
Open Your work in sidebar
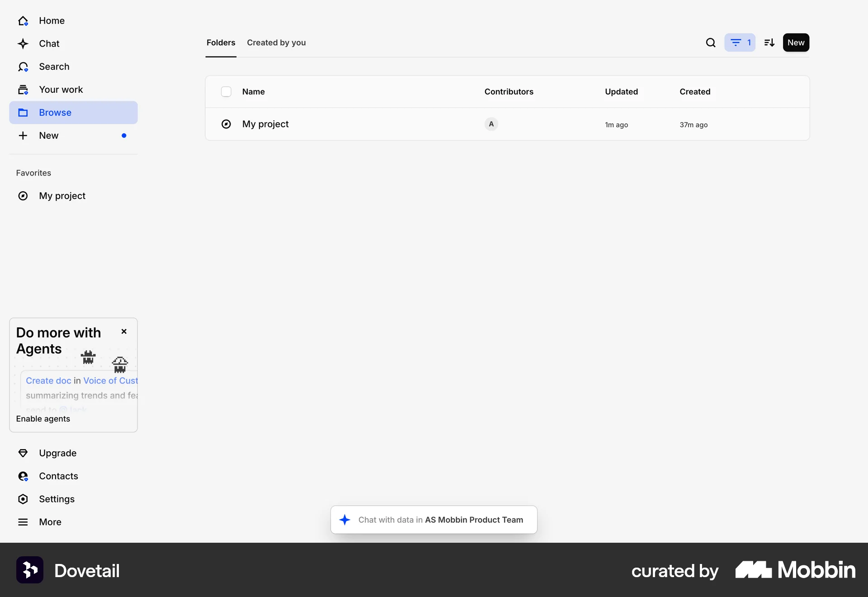(x=61, y=90)
